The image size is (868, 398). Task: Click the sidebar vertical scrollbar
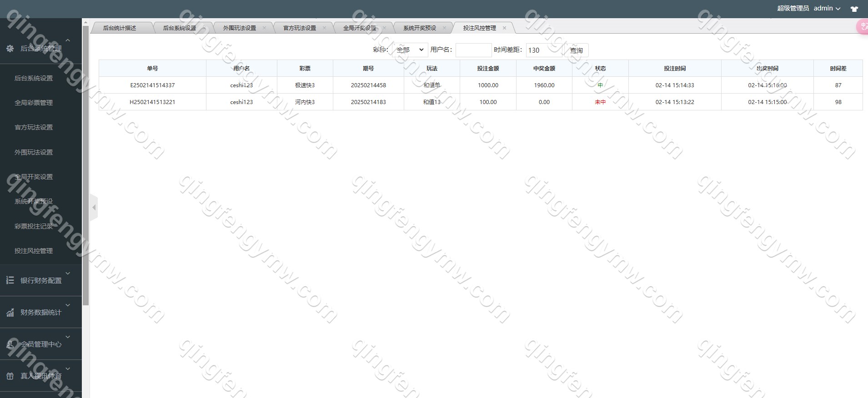85,166
